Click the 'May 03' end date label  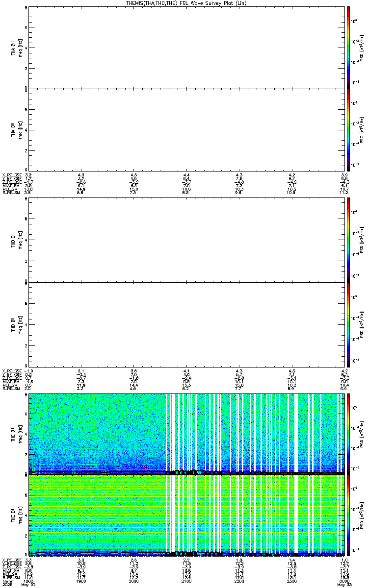click(344, 585)
